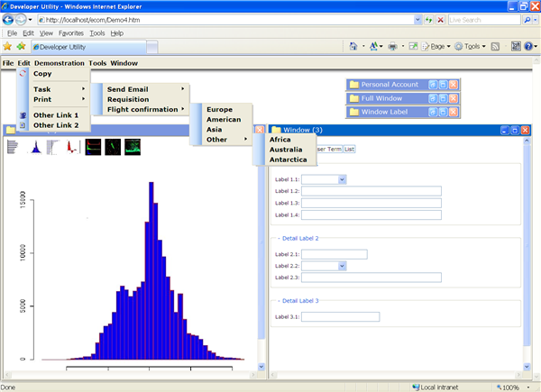541x392 pixels.
Task: Click the Copy menu item icon
Action: click(23, 73)
